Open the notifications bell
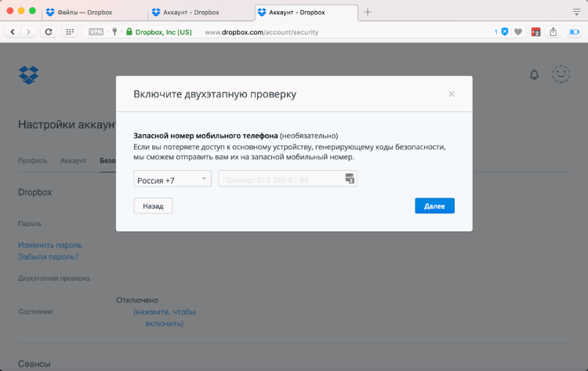Image resolution: width=588 pixels, height=371 pixels. pyautogui.click(x=535, y=75)
